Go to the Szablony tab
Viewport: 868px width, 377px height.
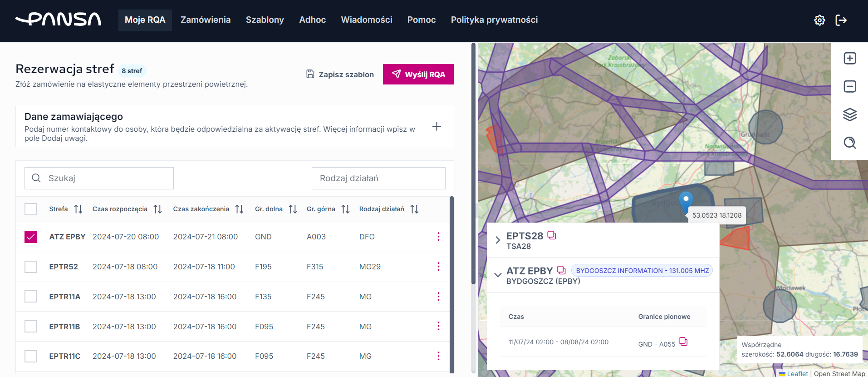click(x=265, y=20)
